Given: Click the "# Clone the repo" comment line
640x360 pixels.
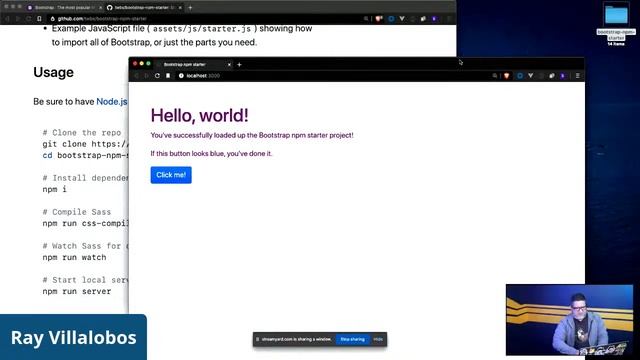Looking at the screenshot, I should 82,133.
